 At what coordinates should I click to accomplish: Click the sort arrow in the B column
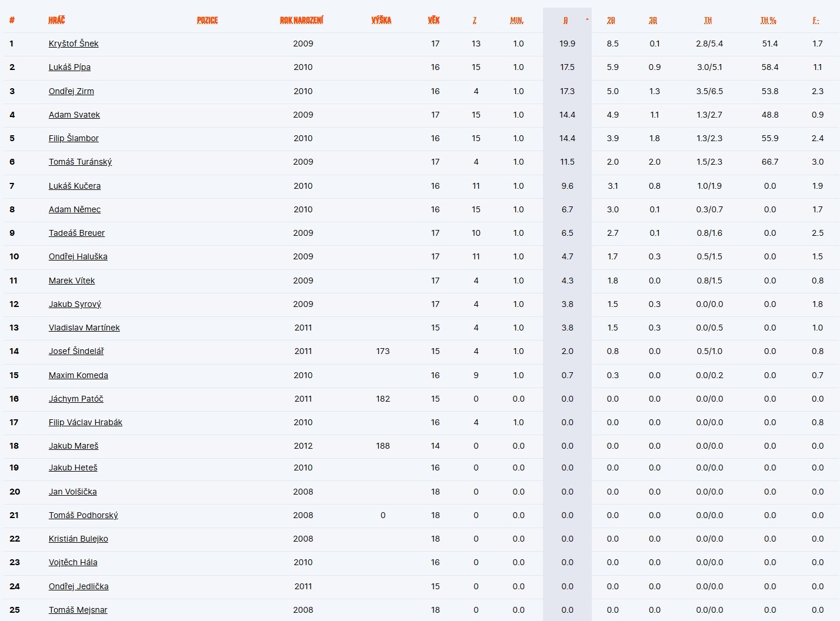coord(586,20)
